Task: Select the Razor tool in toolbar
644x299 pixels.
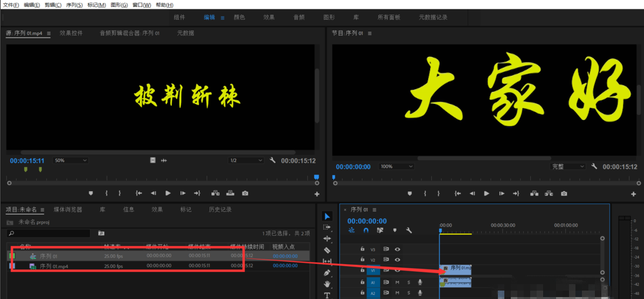Action: pyautogui.click(x=327, y=249)
